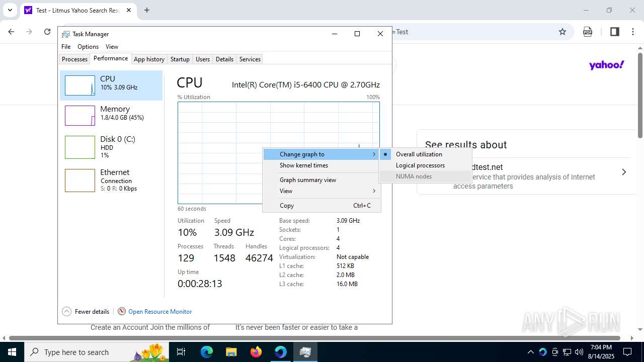Click the Yahoo favicon on browser tab
644x362 pixels.
pos(28,10)
